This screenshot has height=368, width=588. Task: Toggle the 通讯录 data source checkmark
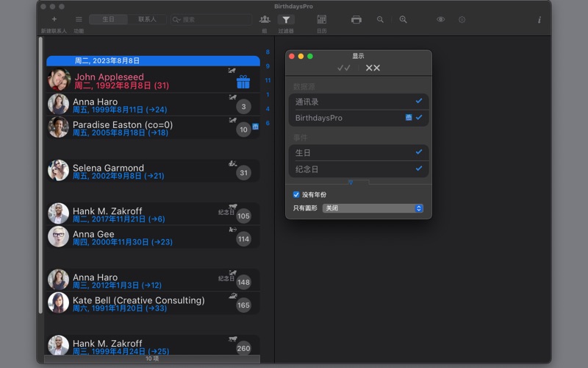click(x=418, y=102)
